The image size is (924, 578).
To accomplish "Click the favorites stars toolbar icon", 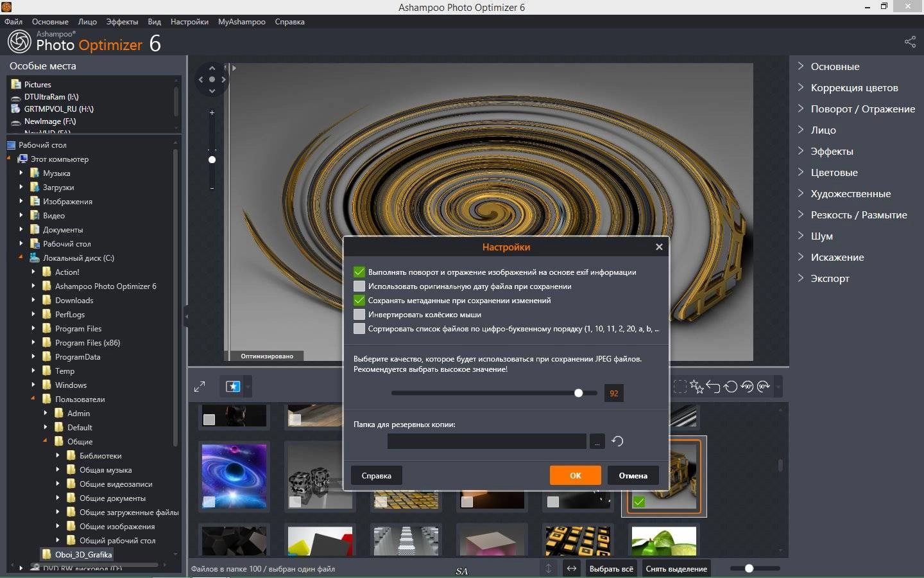I will (x=697, y=387).
